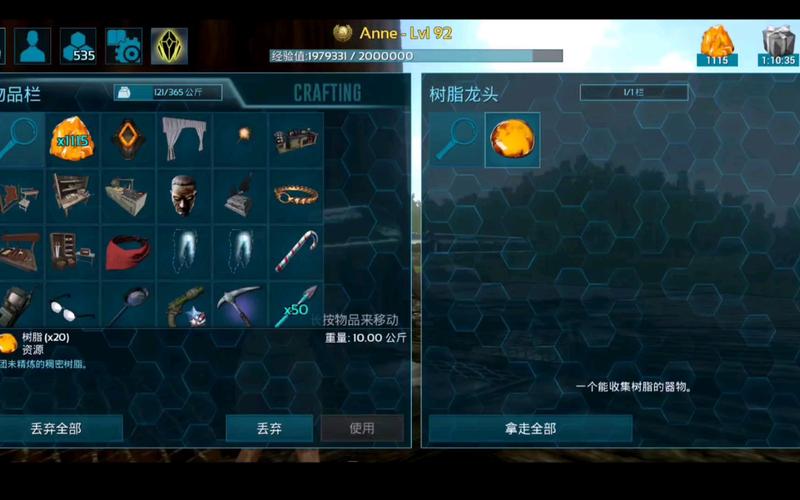Open the tap inventory search magnifier
Screen dimensions: 800x500
pos(456,139)
